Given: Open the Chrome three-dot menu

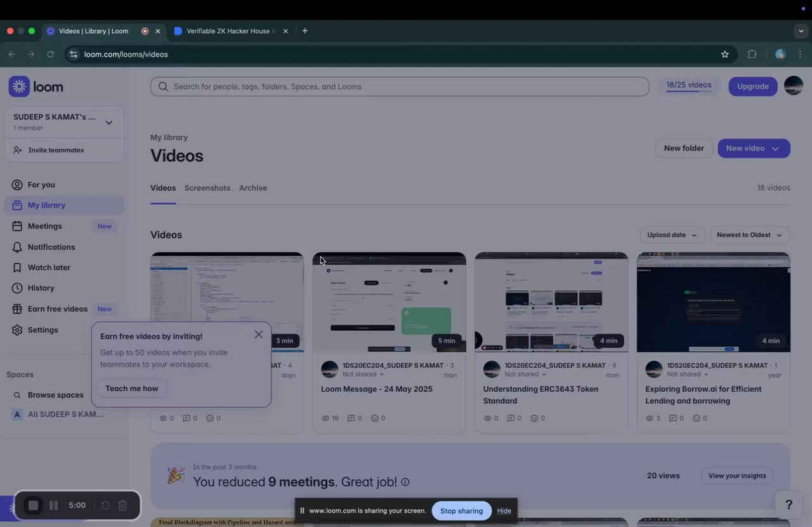Looking at the screenshot, I should click(x=801, y=55).
